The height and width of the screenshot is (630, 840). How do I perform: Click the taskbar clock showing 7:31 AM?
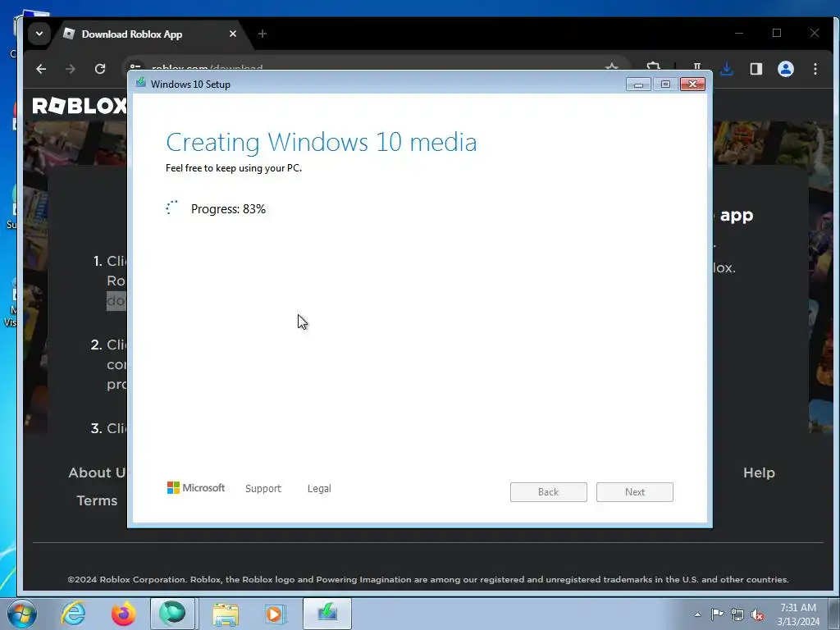[798, 614]
